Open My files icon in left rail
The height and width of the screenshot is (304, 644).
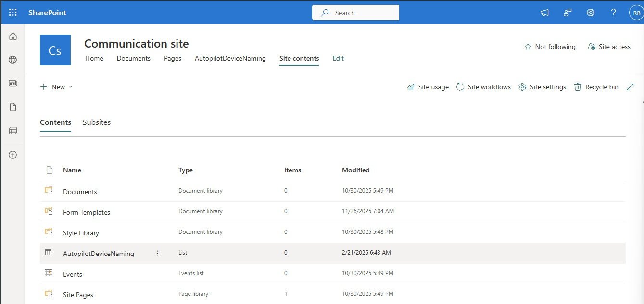point(13,107)
